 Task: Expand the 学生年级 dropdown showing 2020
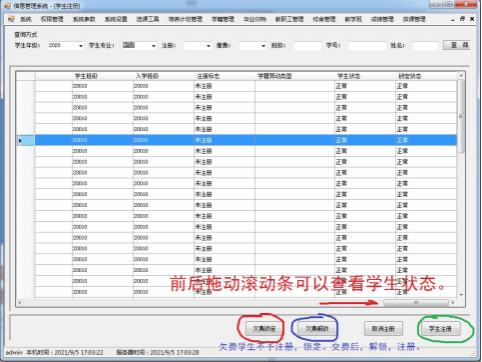coord(81,46)
